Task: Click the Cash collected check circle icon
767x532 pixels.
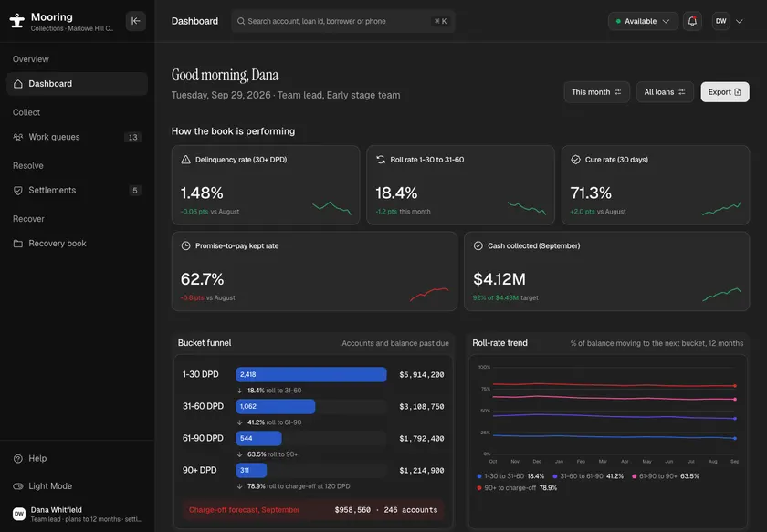Action: pyautogui.click(x=478, y=246)
